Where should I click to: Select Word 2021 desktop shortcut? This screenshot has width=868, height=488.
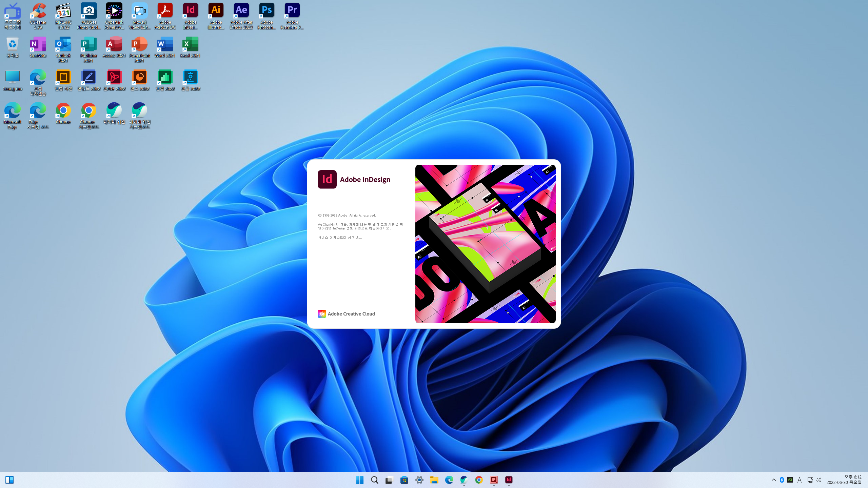165,47
